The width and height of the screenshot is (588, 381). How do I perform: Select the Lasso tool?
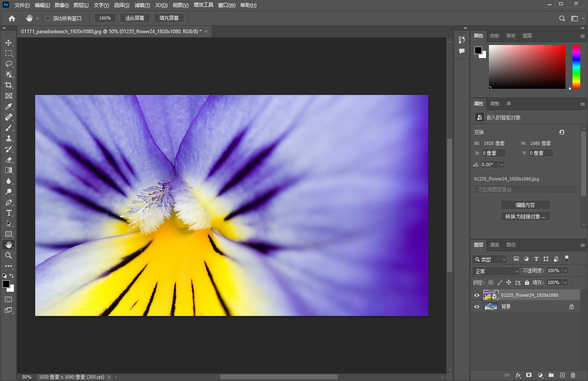pos(9,64)
